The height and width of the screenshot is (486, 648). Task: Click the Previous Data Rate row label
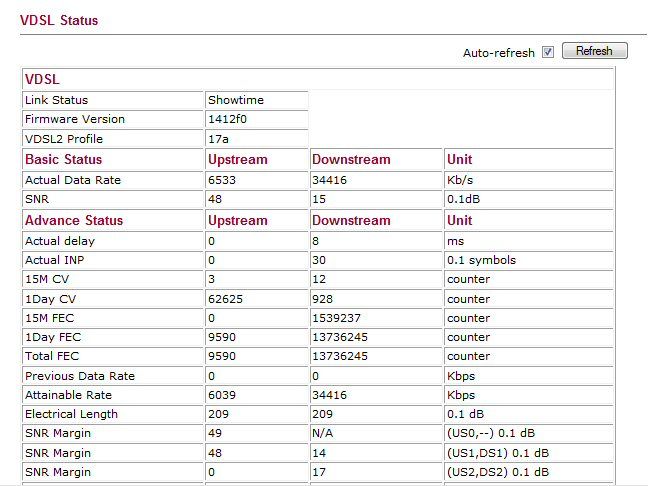pyautogui.click(x=80, y=376)
